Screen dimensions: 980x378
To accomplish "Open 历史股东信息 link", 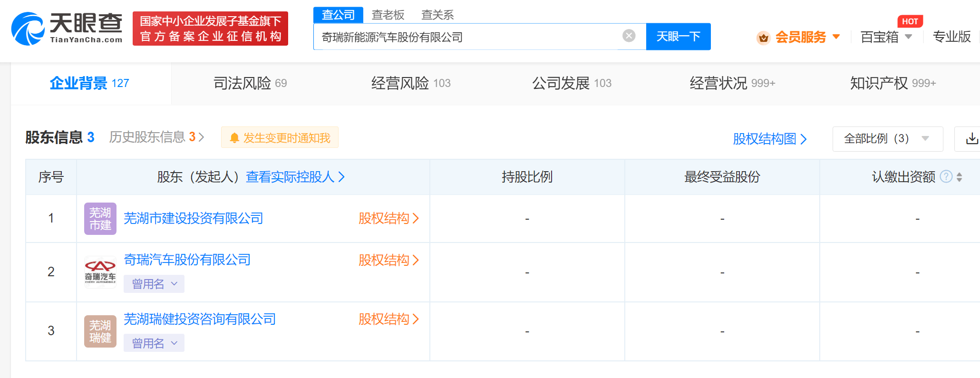I will (x=156, y=137).
